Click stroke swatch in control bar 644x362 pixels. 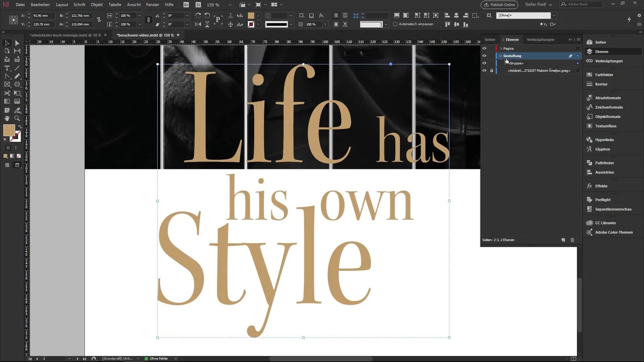[251, 24]
